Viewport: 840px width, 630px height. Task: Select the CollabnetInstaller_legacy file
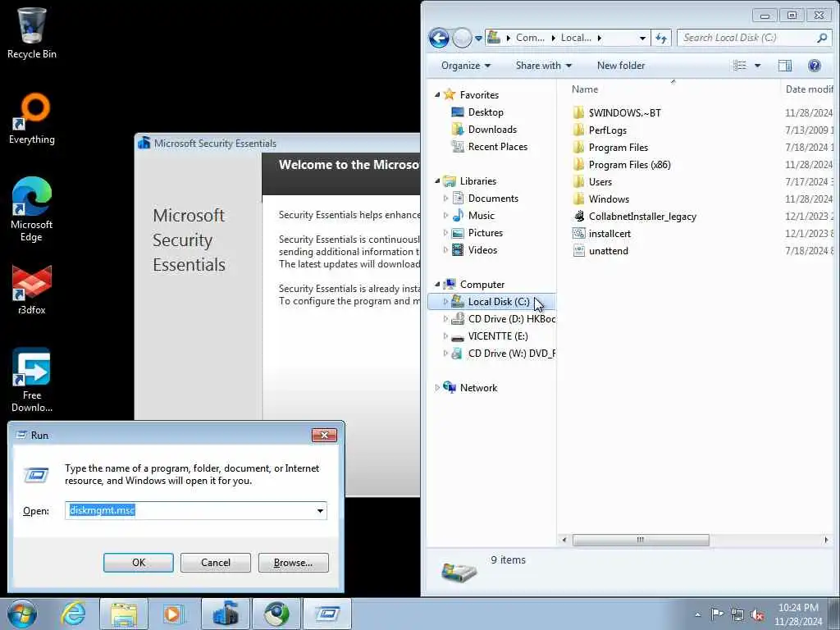pos(642,217)
